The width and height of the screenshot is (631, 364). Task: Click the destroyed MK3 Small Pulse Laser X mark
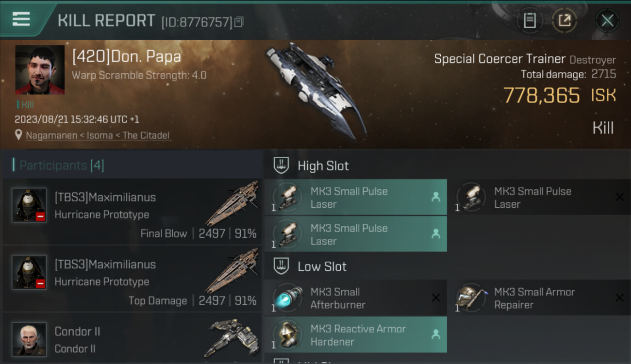pos(619,197)
